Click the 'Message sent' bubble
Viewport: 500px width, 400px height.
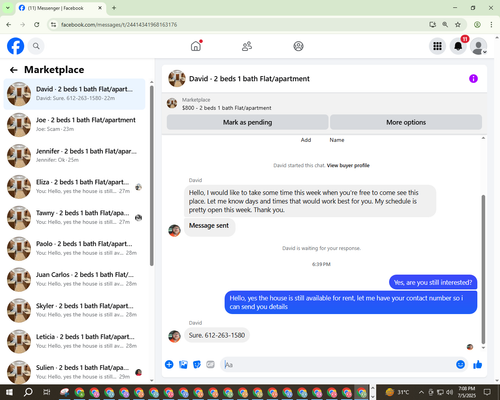point(209,226)
